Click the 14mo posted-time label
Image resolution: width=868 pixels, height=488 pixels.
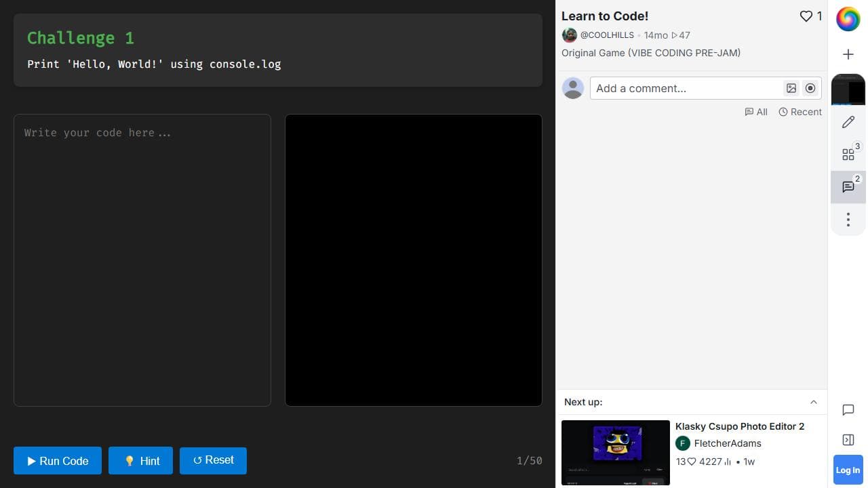(x=656, y=35)
